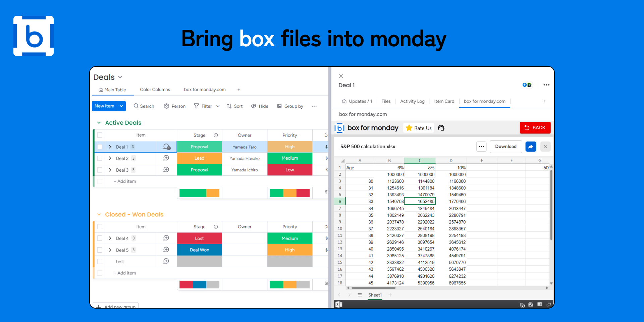Check the test row checkbox

point(100,261)
